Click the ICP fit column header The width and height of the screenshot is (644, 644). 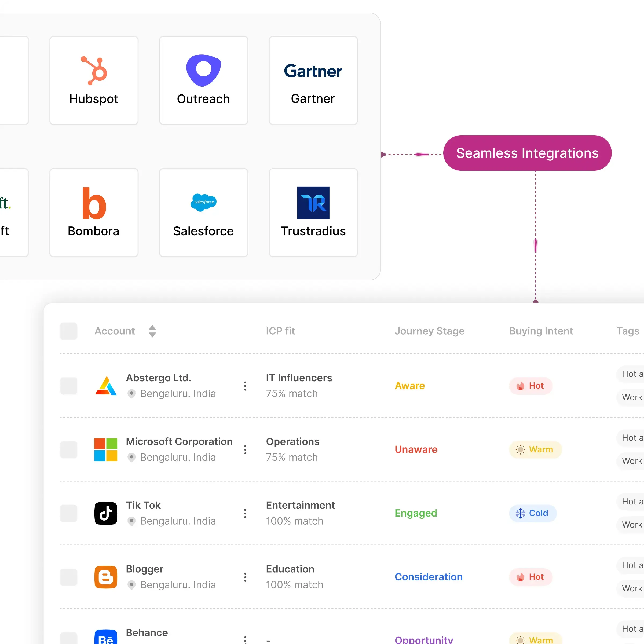280,331
